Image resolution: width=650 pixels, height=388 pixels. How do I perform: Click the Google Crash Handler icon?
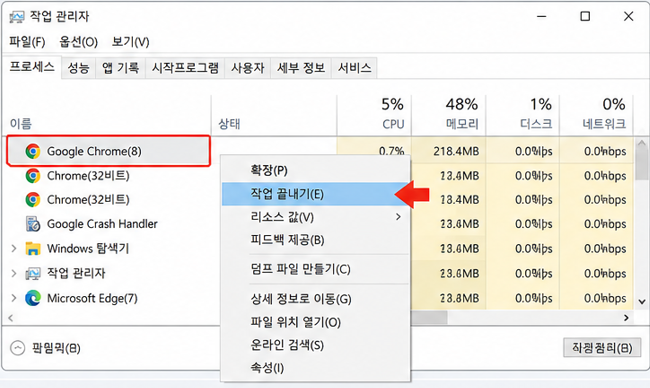33,224
